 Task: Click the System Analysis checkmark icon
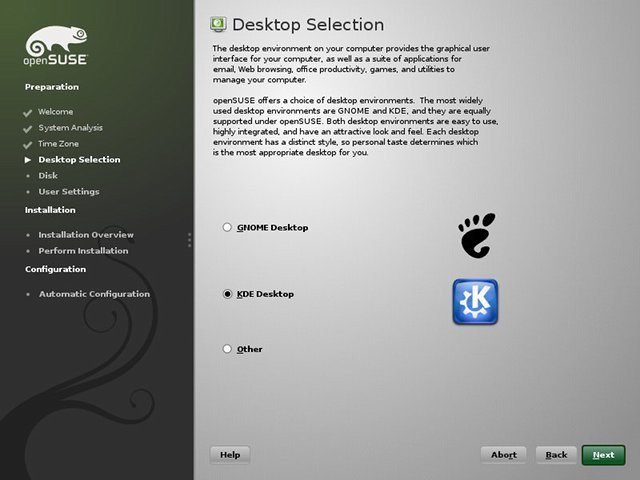[x=28, y=129]
